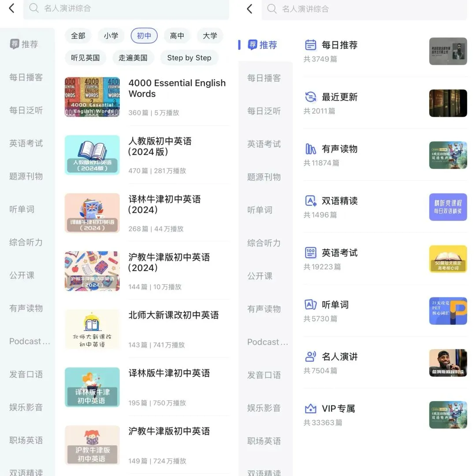Select the 全部 filter chip
The image size is (476, 476).
point(78,36)
